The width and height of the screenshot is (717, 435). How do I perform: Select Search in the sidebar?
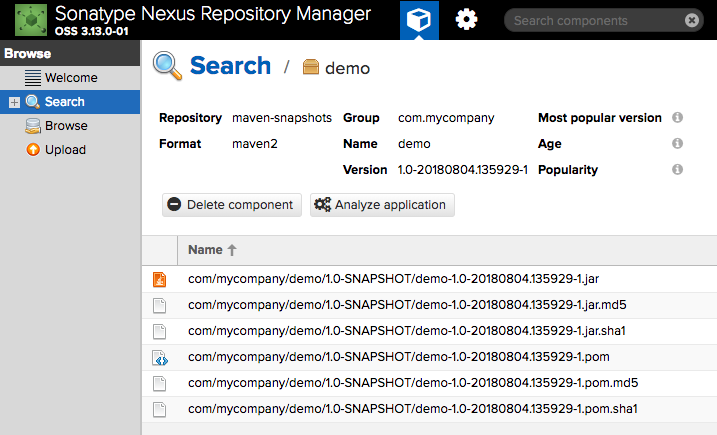point(70,102)
